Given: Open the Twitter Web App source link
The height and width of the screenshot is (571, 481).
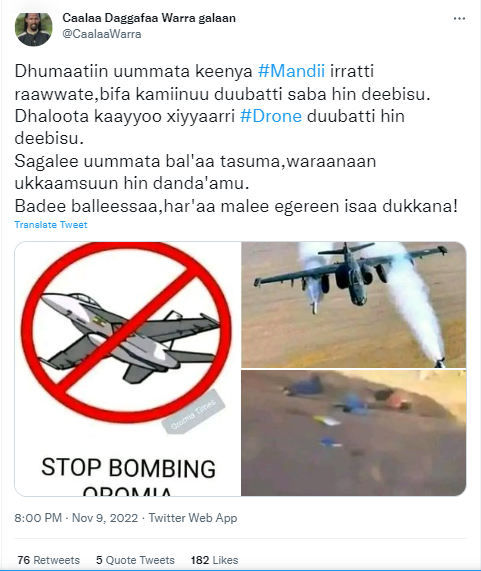Looking at the screenshot, I should pos(193,518).
